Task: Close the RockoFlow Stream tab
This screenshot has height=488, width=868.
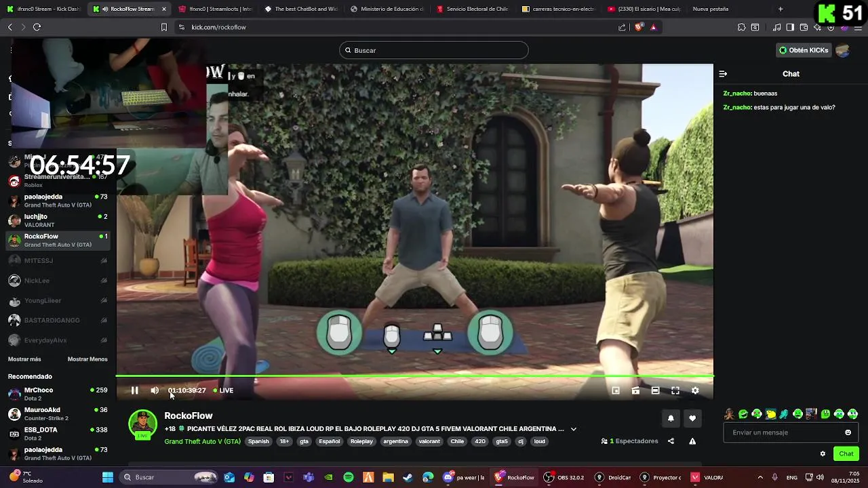Action: [163, 9]
